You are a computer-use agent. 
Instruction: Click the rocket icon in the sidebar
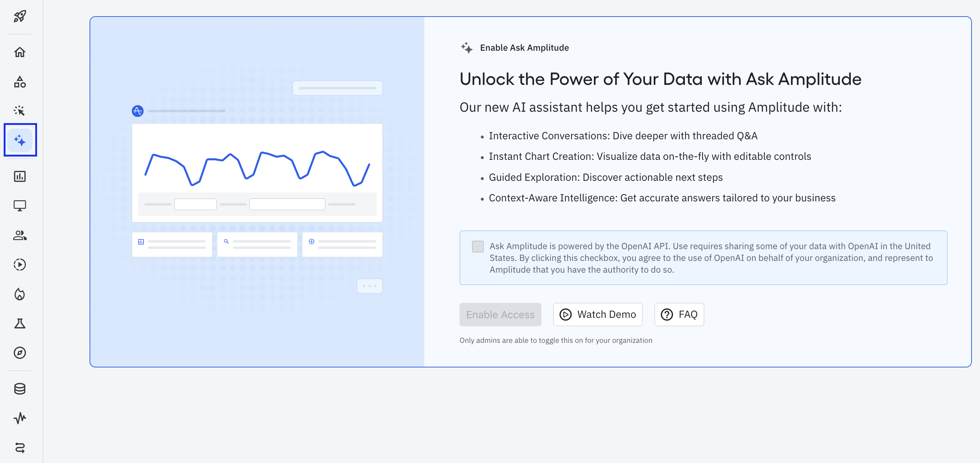(20, 17)
